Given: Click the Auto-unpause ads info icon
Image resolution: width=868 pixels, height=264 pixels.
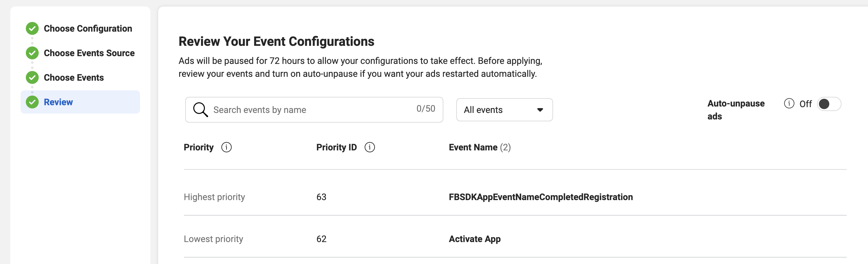Looking at the screenshot, I should pyautogui.click(x=789, y=104).
